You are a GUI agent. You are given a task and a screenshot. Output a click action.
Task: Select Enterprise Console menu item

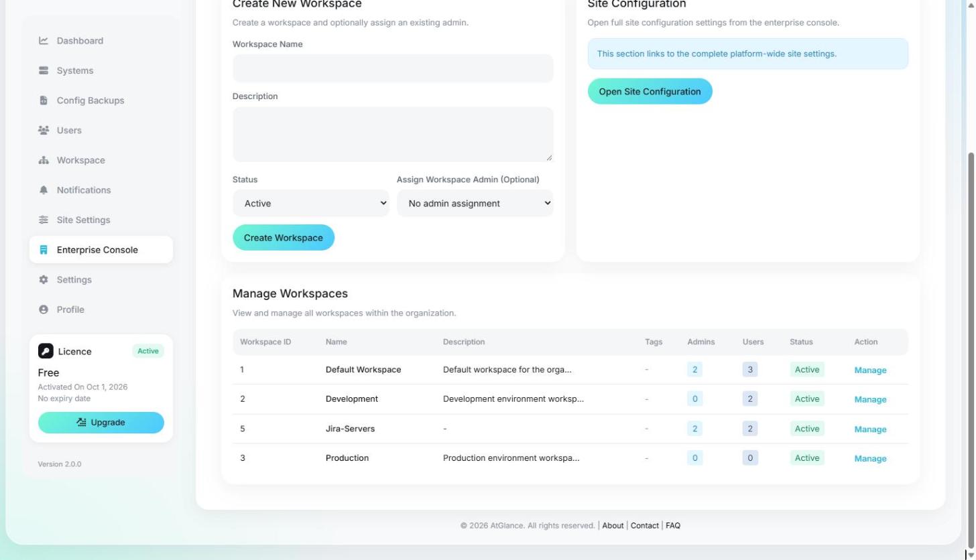click(101, 250)
